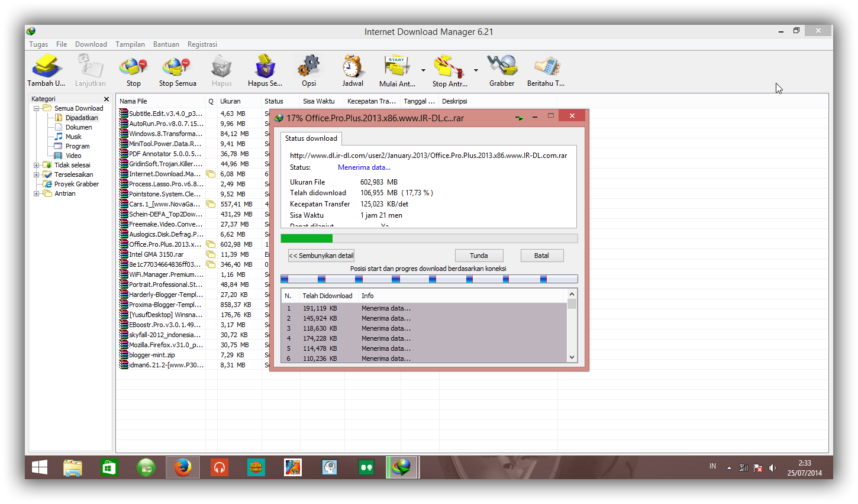Click the archive icon of blogger-mint.zip
The image size is (858, 504).
pos(124,355)
